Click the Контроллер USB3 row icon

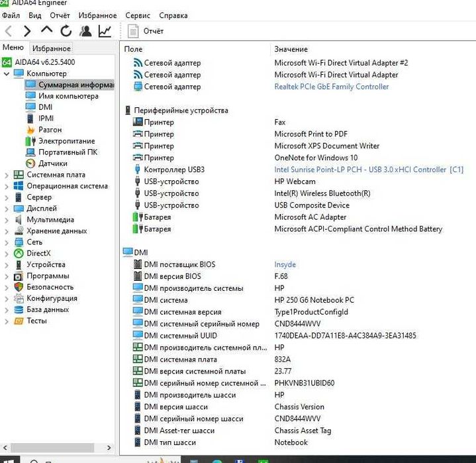[138, 170]
